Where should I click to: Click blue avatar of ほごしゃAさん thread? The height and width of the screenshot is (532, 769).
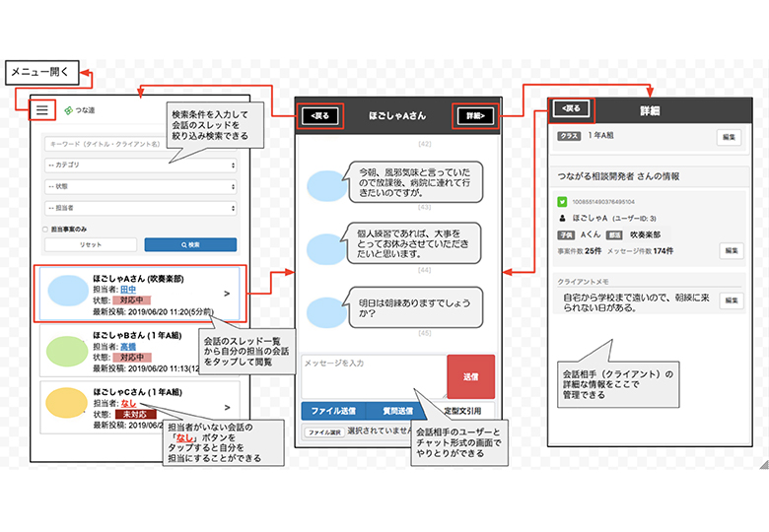[x=69, y=292]
